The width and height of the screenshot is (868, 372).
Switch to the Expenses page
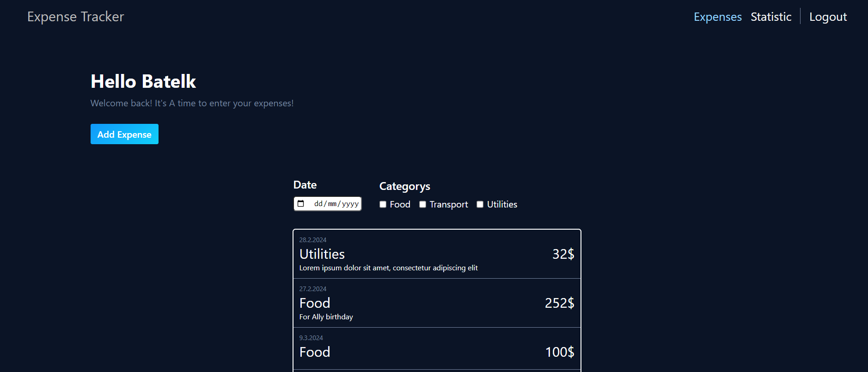717,17
